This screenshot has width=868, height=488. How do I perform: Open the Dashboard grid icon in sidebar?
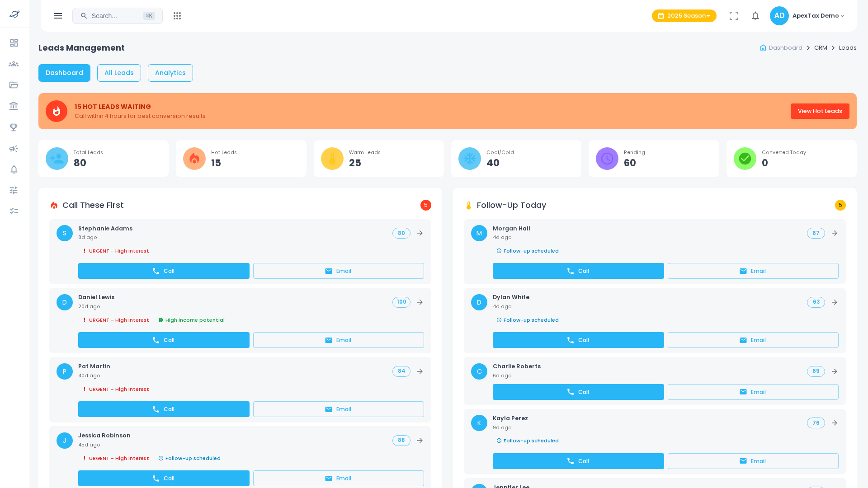14,43
